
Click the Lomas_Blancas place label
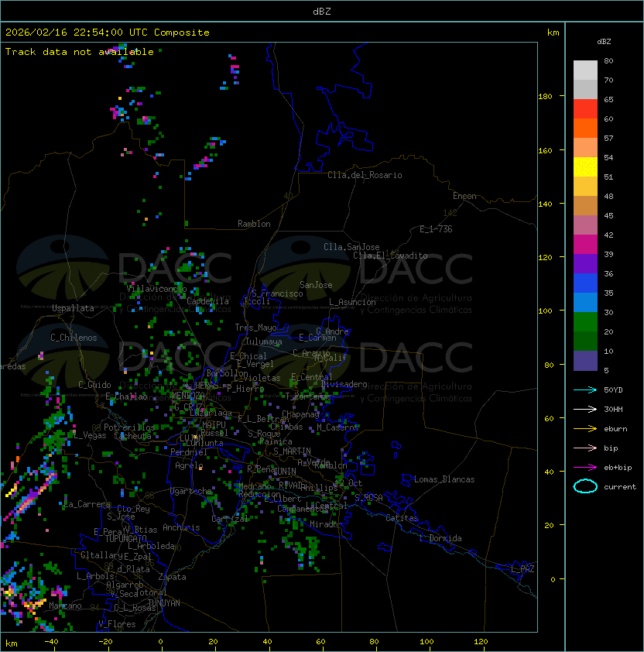444,479
